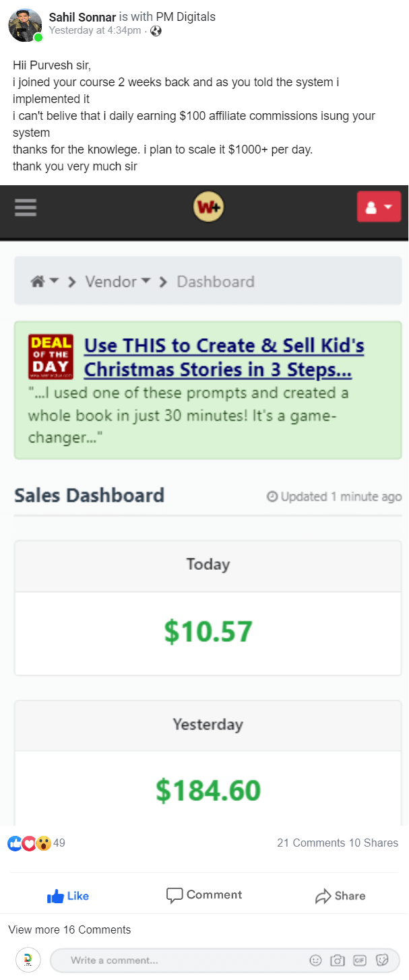Screen dimensions: 409x980
Task: Open Sahil Sonnar profile name link
Action: coord(82,16)
